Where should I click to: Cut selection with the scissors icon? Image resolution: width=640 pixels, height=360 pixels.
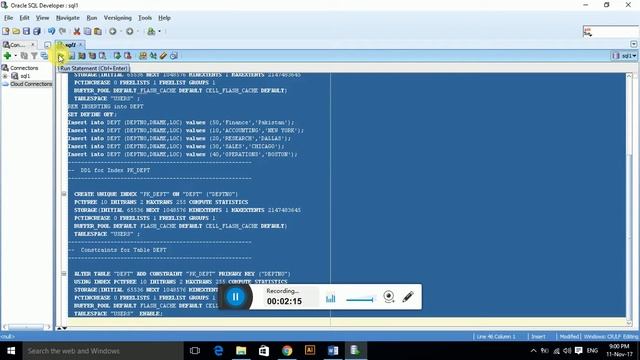(77, 31)
